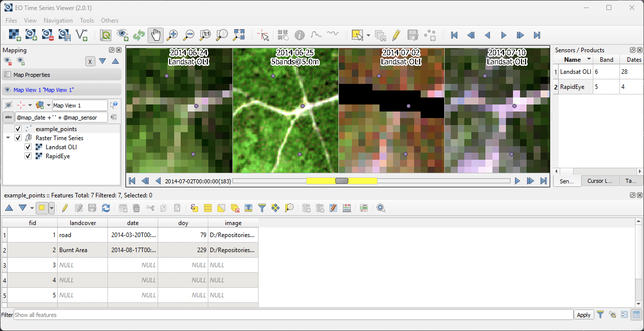Open the expression builder epsilon icon
Image resolution: width=644 pixels, height=331 pixels.
coord(114,117)
